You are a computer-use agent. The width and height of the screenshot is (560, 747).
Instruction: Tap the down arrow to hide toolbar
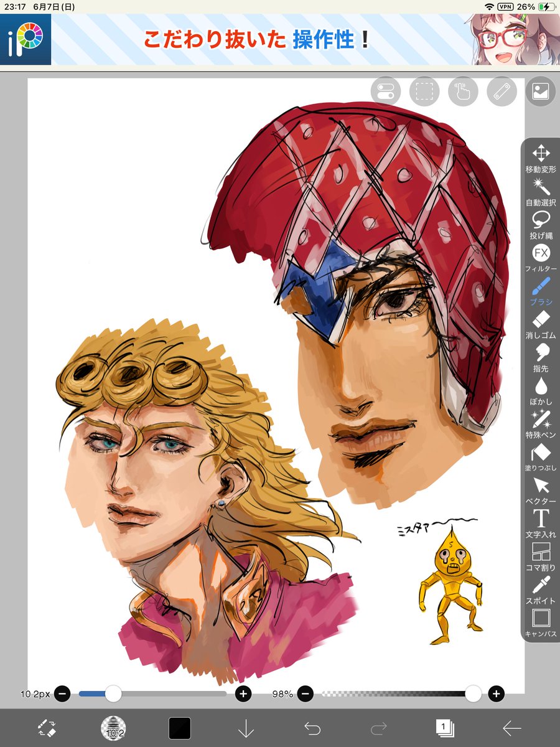click(246, 728)
